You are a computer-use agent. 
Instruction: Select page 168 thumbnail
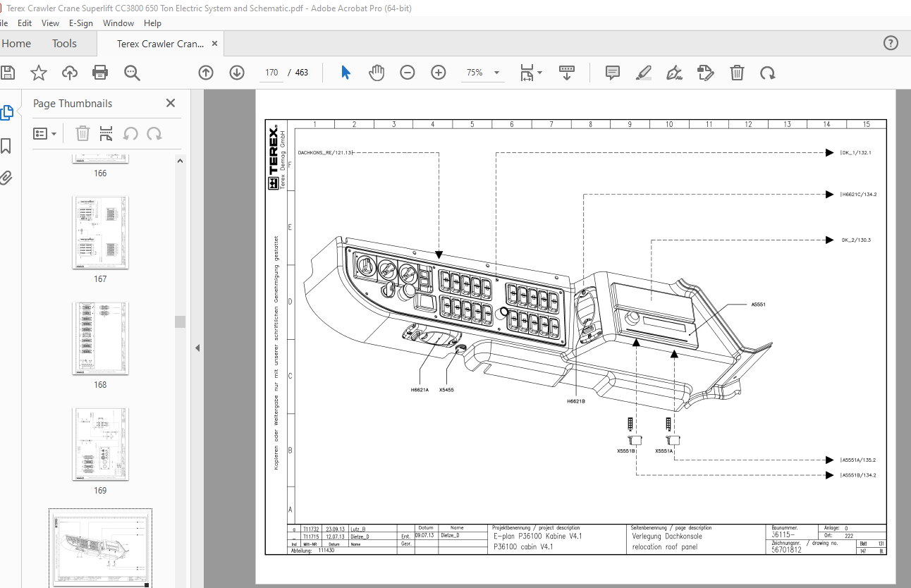tap(100, 338)
